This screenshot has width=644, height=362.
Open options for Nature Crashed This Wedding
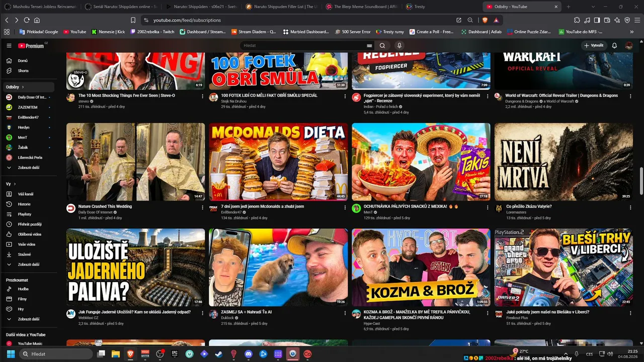tap(202, 207)
